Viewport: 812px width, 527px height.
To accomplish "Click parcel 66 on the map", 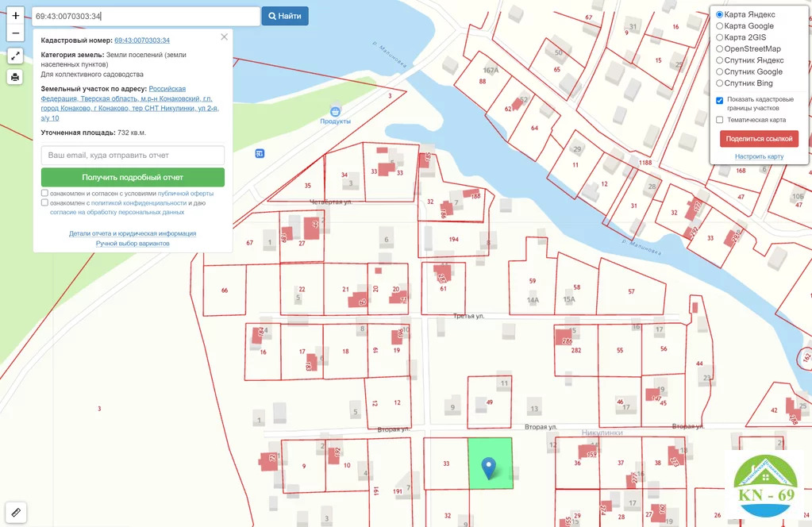I will [224, 290].
